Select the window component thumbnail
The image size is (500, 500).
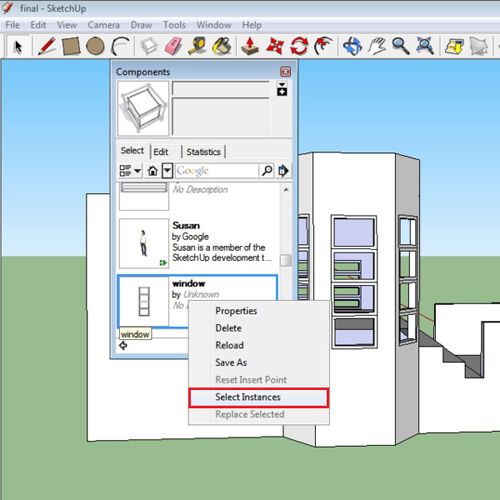tap(144, 302)
